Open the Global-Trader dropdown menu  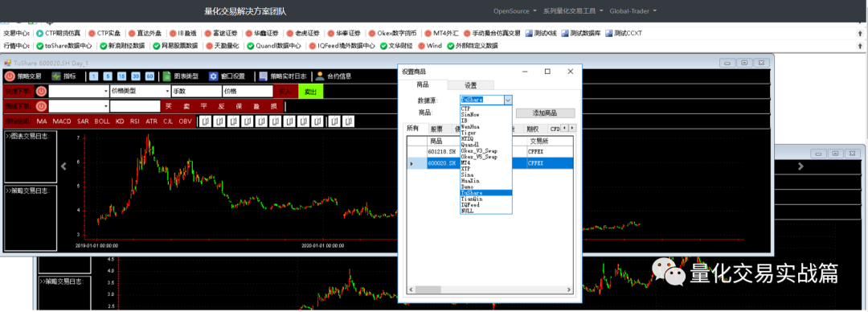(633, 11)
